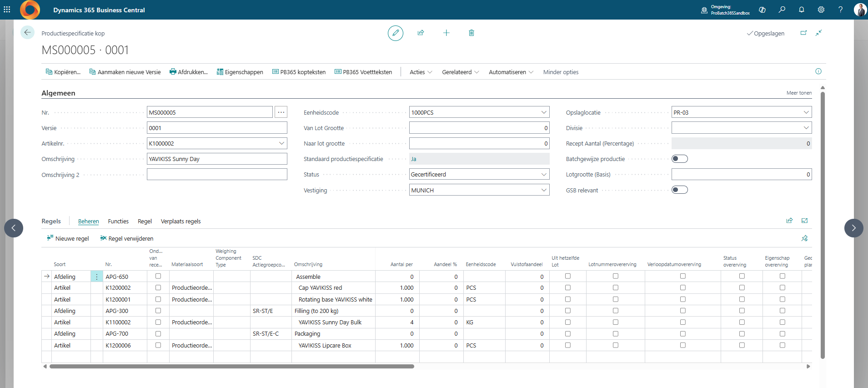This screenshot has width=868, height=388.
Task: Check Ond... van rece... box for APG-650
Action: (x=158, y=276)
